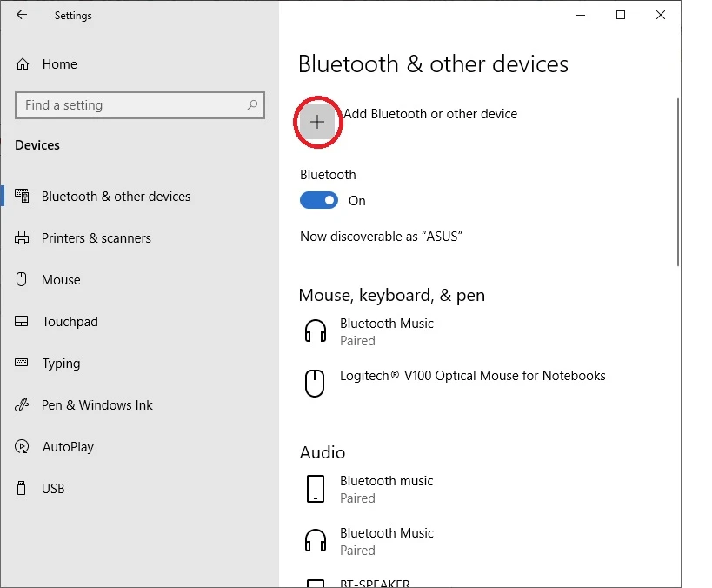The image size is (712, 588).
Task: Click the Add Bluetooth or other device label
Action: pyautogui.click(x=430, y=114)
